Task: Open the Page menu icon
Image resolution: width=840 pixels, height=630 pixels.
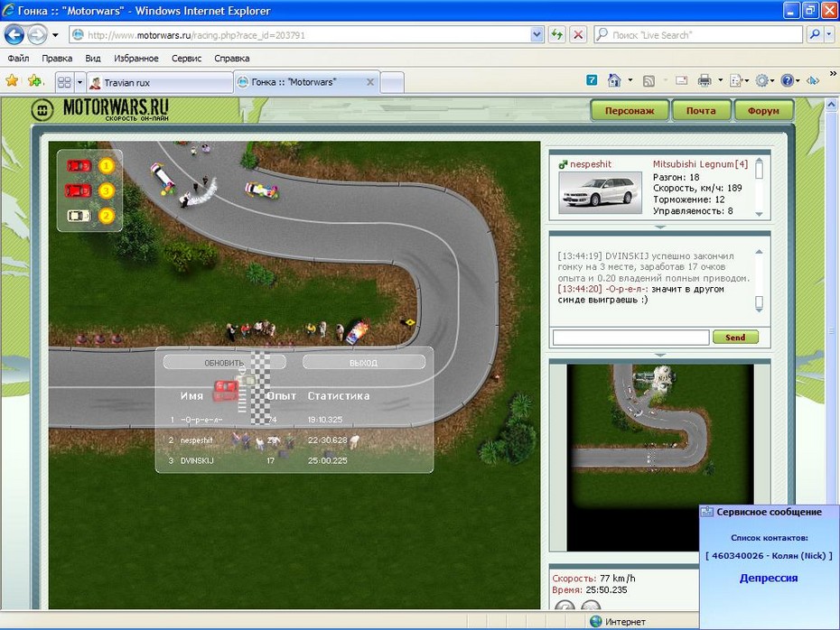Action: 739,81
